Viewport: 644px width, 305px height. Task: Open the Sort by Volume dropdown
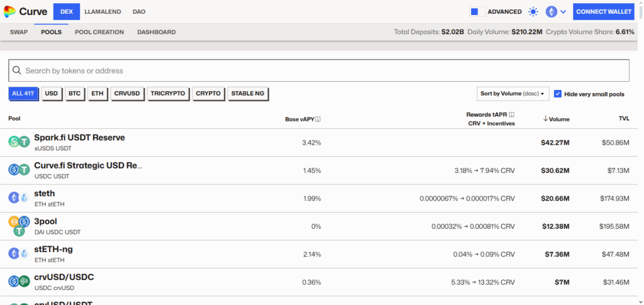[513, 94]
